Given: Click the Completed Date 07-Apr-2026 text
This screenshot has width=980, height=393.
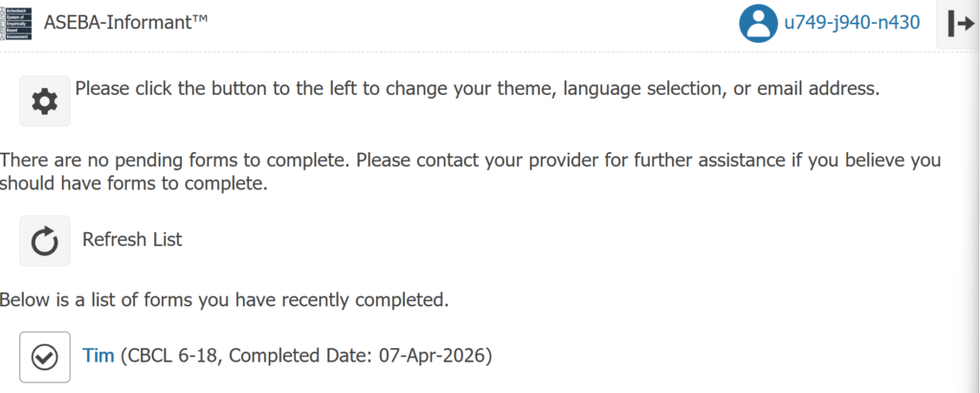Looking at the screenshot, I should pos(358,356).
